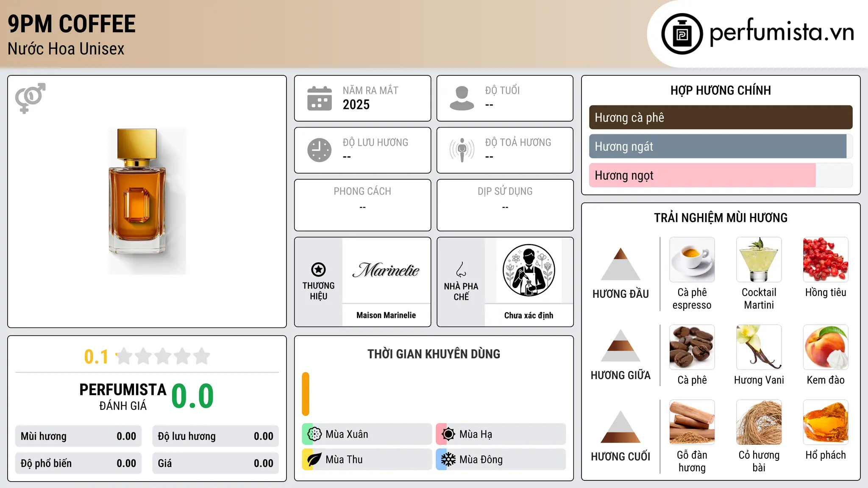Open the Cà phê espresso note image

[692, 260]
